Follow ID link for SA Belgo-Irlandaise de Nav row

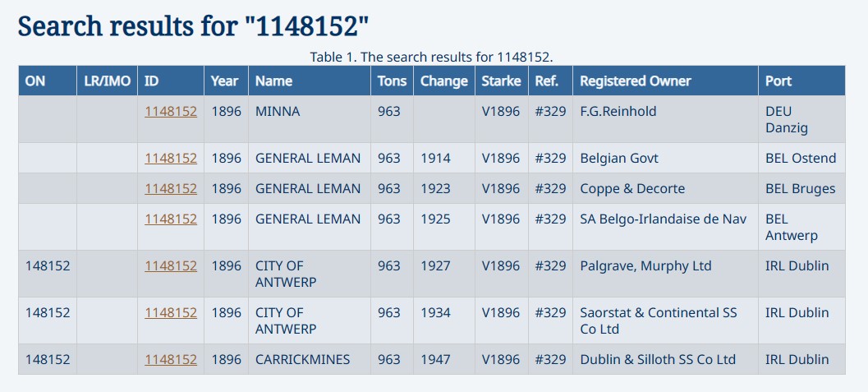(171, 219)
